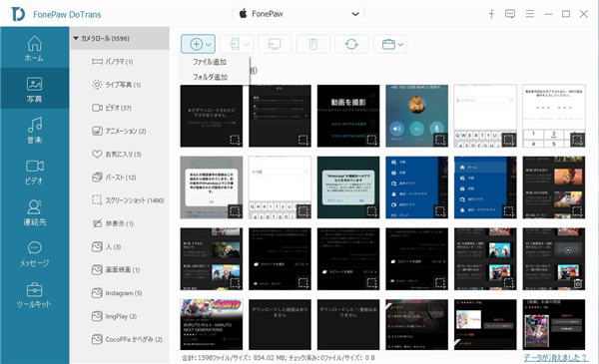Open the briefcase toolbox dropdown
599x364 pixels.
(x=390, y=44)
